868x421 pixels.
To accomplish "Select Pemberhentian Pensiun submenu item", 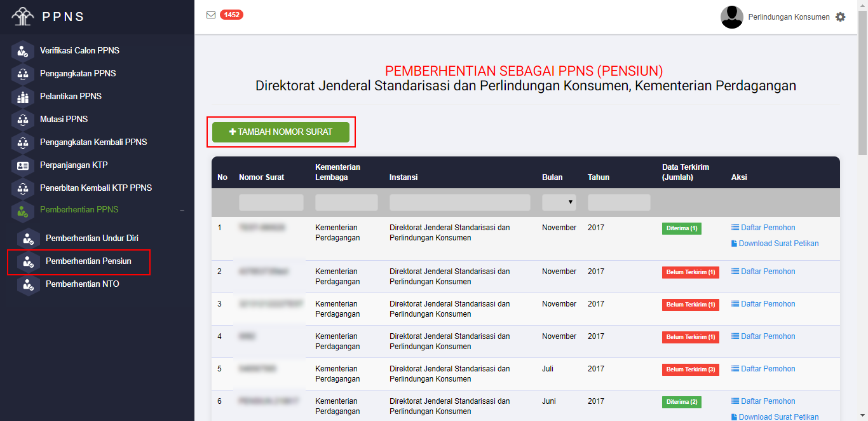I will [88, 261].
